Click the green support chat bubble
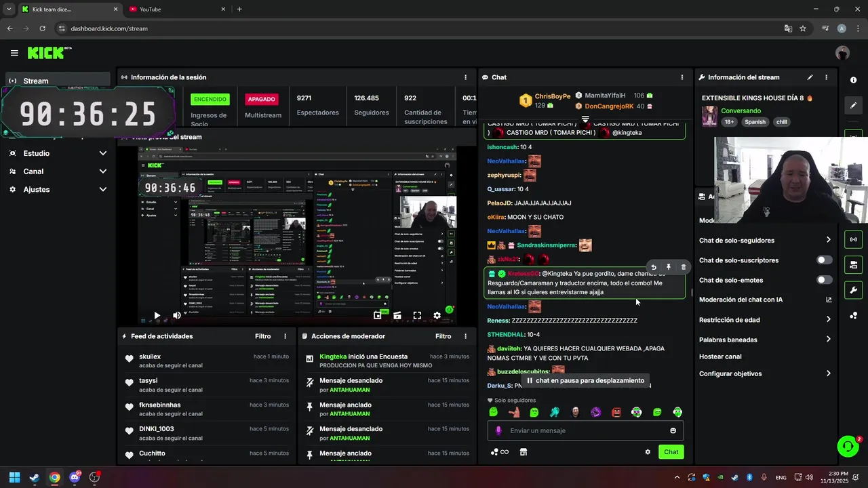This screenshot has width=868, height=488. tap(848, 446)
